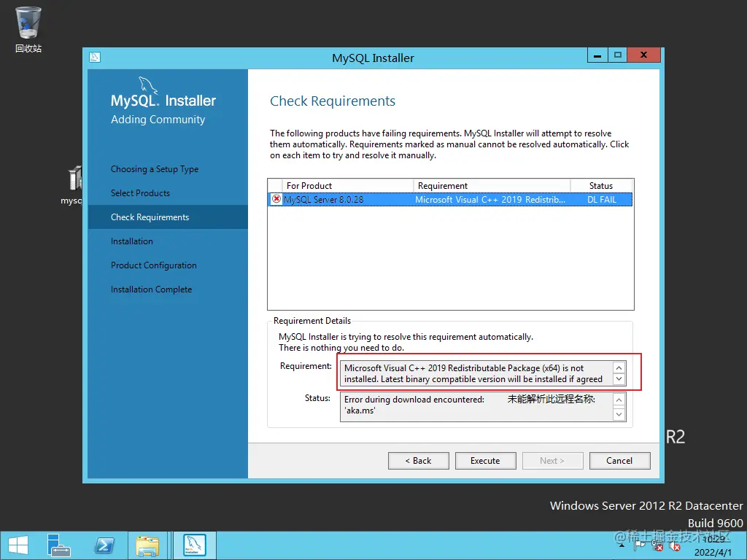Screen dimensions: 747x560
Task: Open the taskbar clock showing 2022/4/1
Action: pos(713,545)
